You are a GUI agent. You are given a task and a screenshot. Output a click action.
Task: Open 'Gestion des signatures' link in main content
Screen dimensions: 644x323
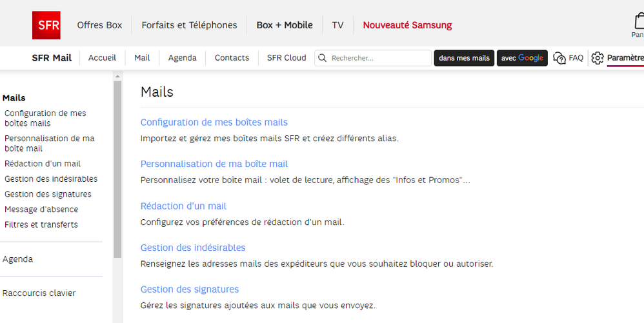click(190, 289)
